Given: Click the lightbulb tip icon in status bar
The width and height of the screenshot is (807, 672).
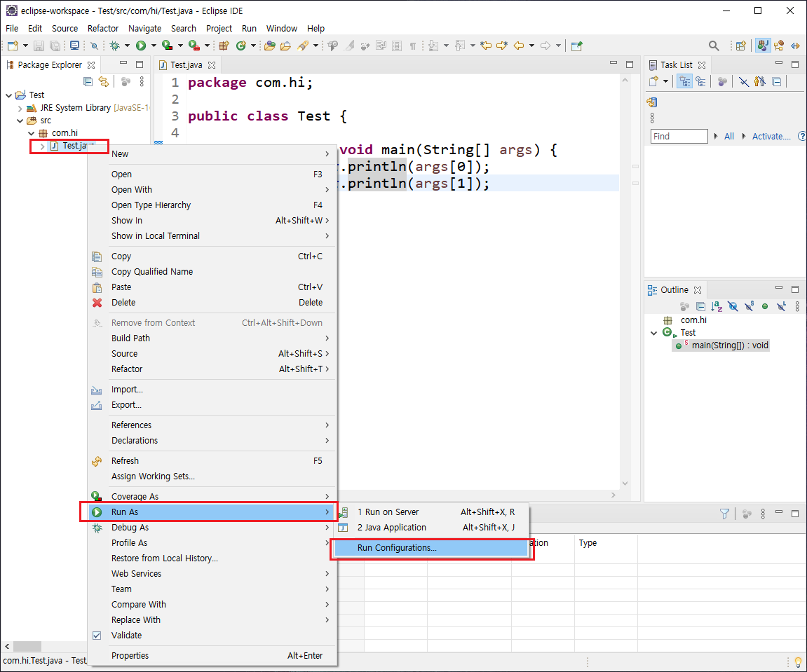Looking at the screenshot, I should point(799,661).
